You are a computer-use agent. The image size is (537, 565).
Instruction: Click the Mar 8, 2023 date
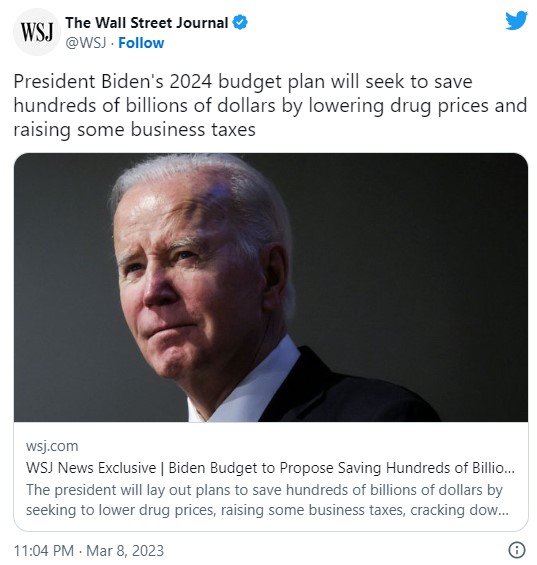[x=125, y=551]
